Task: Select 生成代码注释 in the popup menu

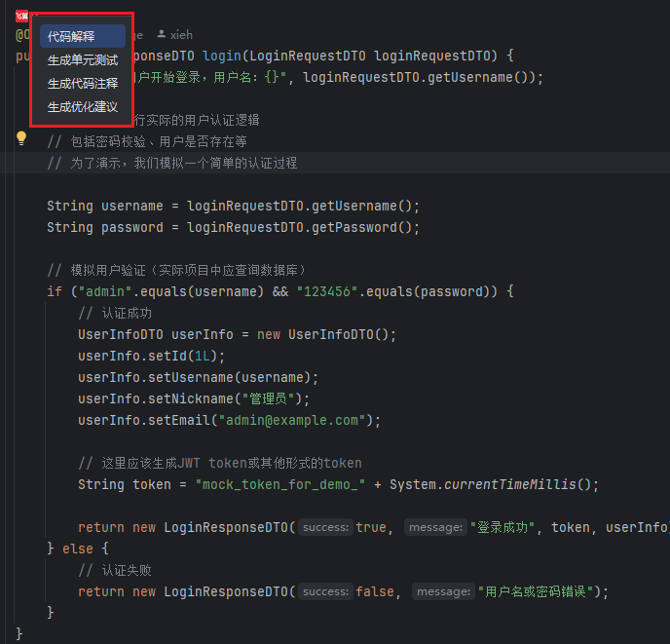Action: (82, 84)
